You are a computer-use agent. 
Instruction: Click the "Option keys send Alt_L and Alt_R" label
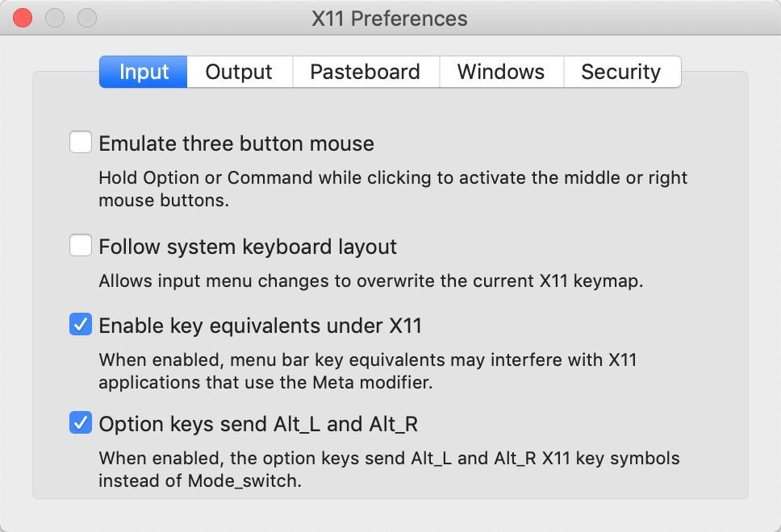point(258,423)
